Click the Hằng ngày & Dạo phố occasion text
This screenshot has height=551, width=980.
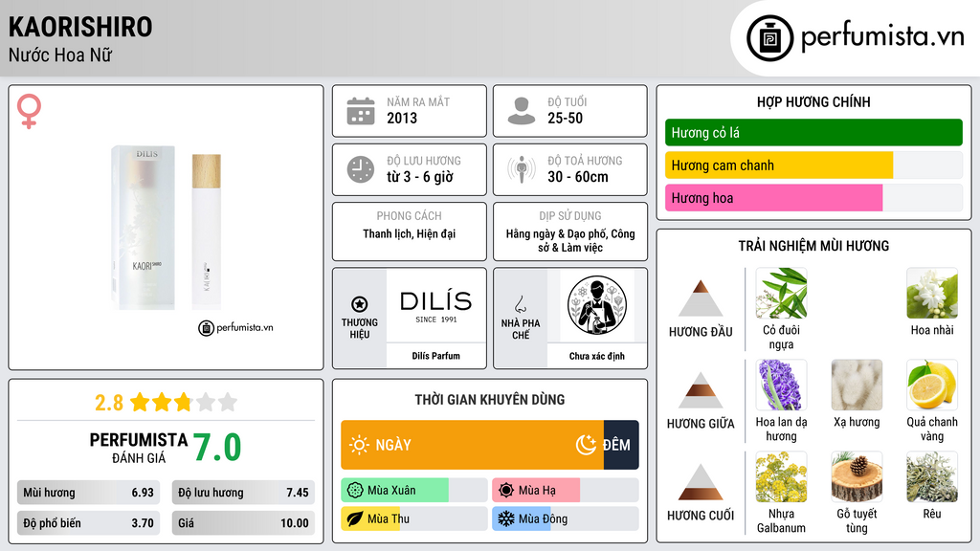tap(570, 240)
